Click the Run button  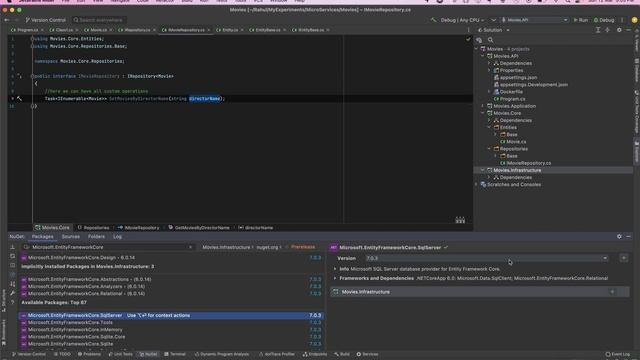(x=581, y=20)
